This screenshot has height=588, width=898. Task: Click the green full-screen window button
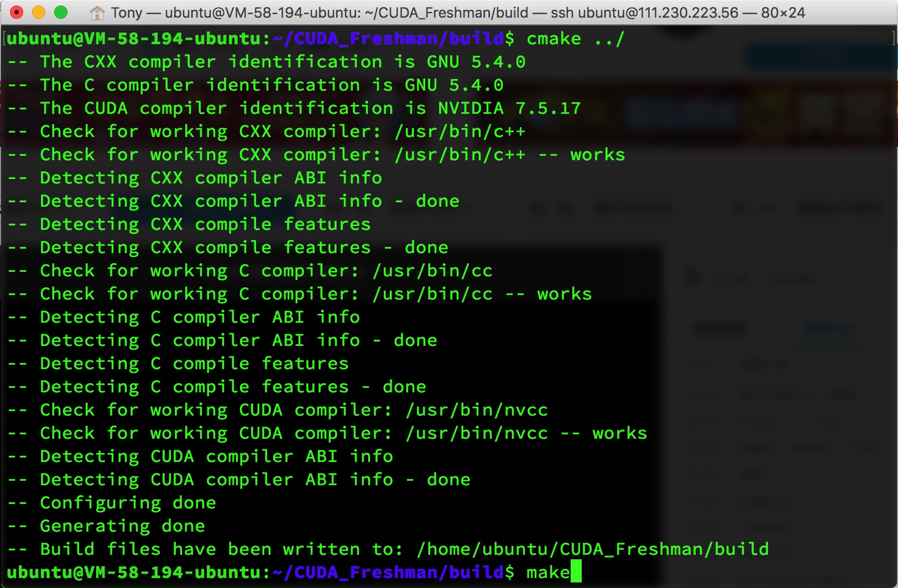61,12
